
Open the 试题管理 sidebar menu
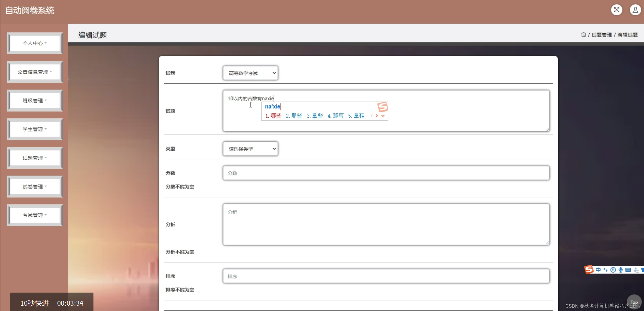(x=34, y=158)
